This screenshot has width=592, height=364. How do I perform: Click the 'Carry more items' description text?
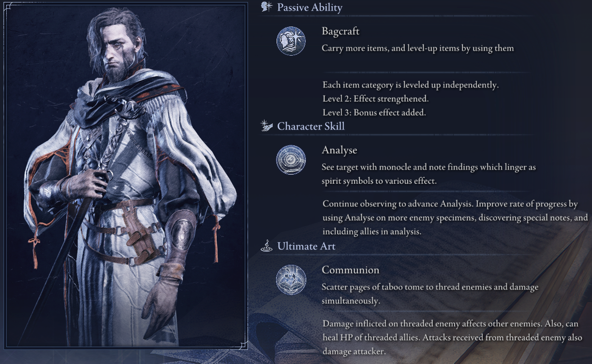418,48
